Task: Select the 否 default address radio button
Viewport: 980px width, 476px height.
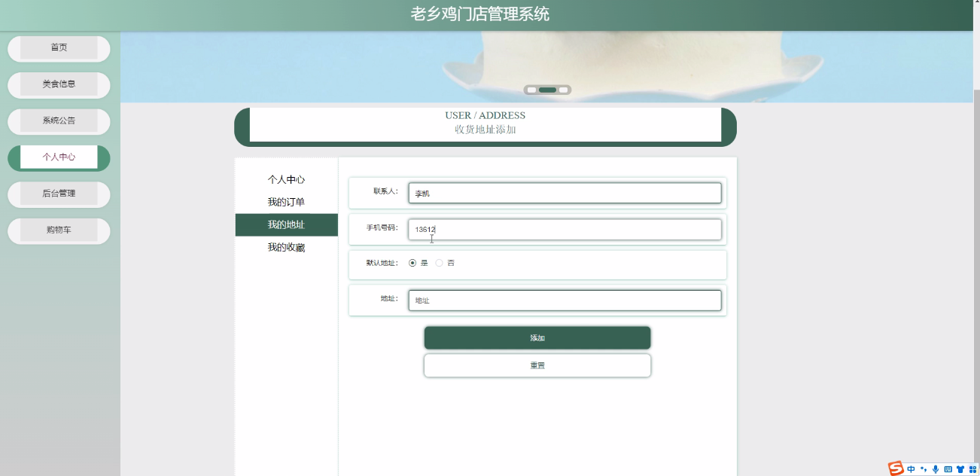Action: (440, 263)
